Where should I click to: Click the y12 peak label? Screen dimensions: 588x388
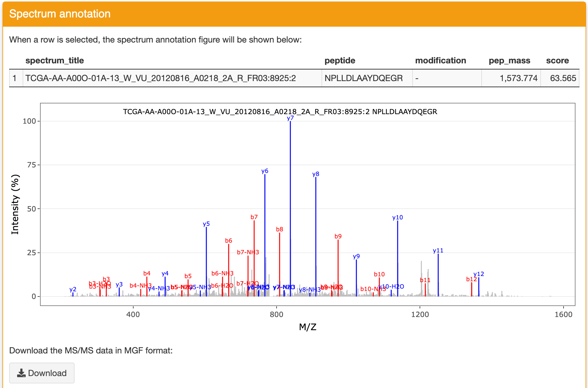click(x=479, y=274)
